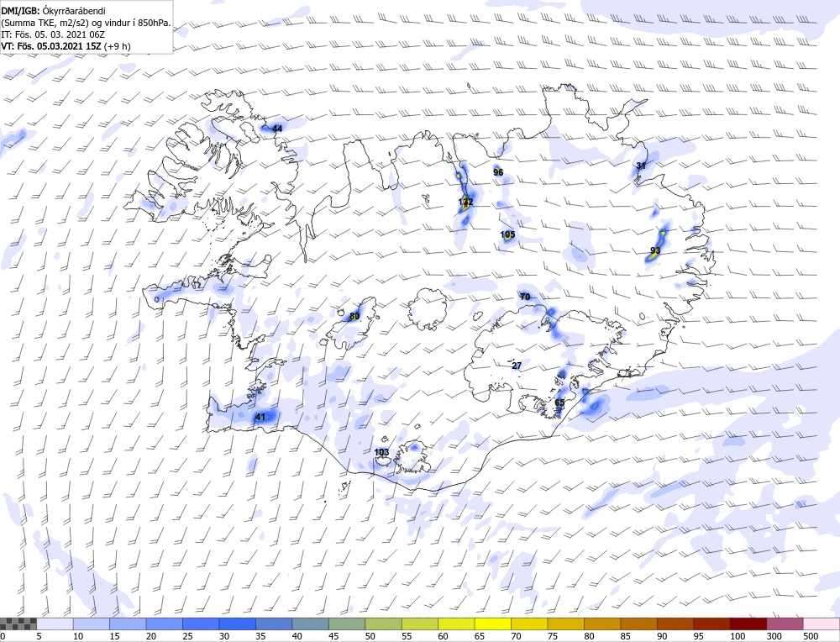
Task: Click the legend scale number 0
Action: tap(3, 636)
